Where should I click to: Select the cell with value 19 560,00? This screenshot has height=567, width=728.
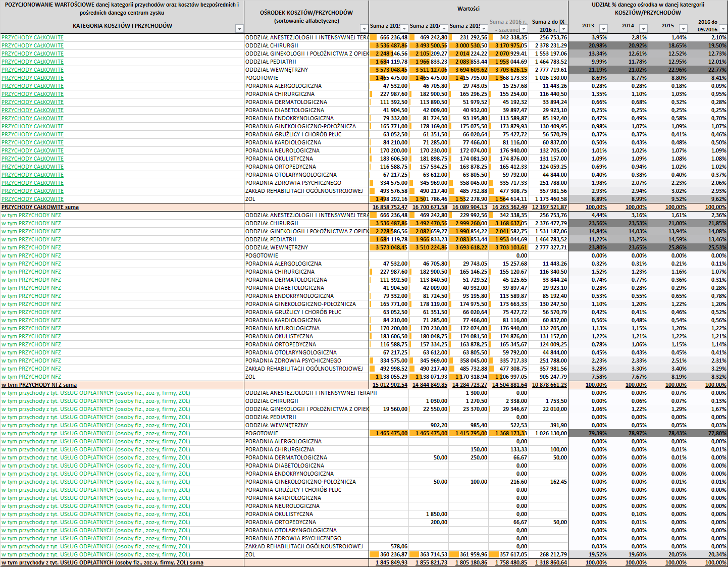click(x=389, y=409)
